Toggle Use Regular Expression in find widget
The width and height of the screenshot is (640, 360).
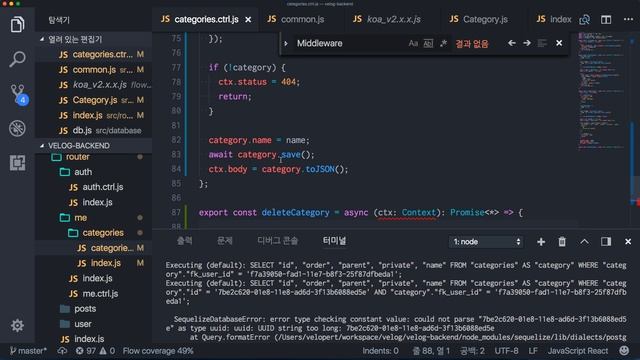point(443,43)
